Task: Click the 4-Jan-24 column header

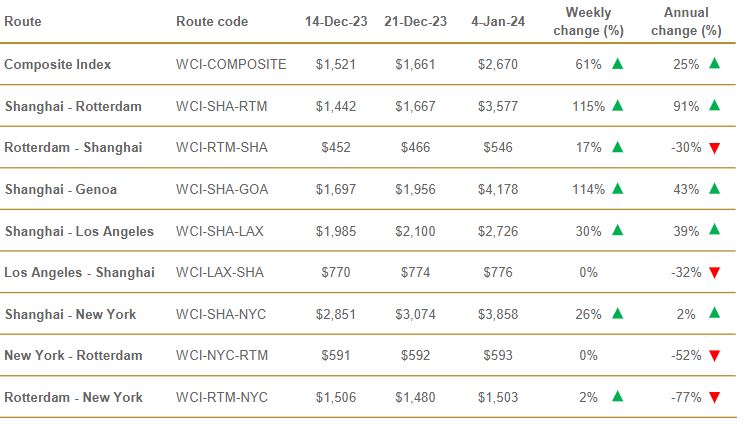Action: click(x=498, y=21)
